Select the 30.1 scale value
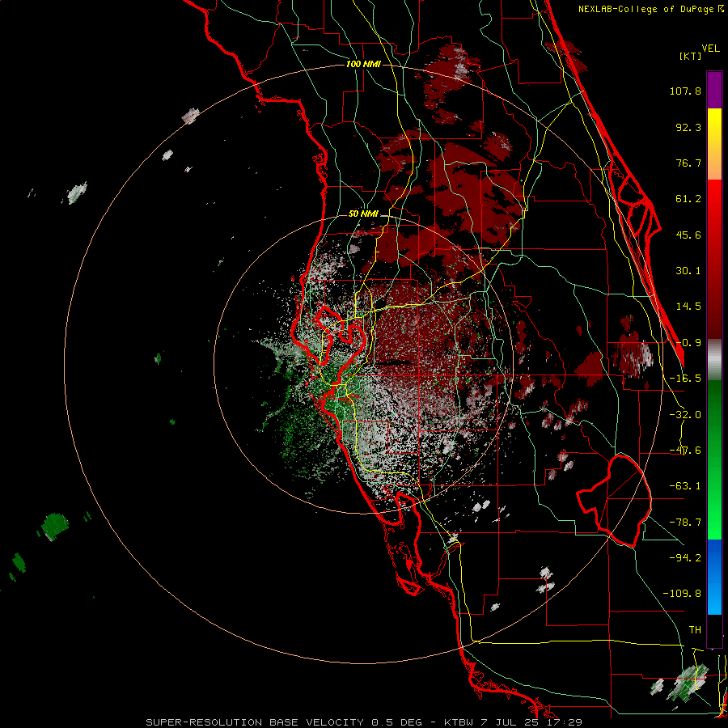728x728 pixels. [x=688, y=271]
